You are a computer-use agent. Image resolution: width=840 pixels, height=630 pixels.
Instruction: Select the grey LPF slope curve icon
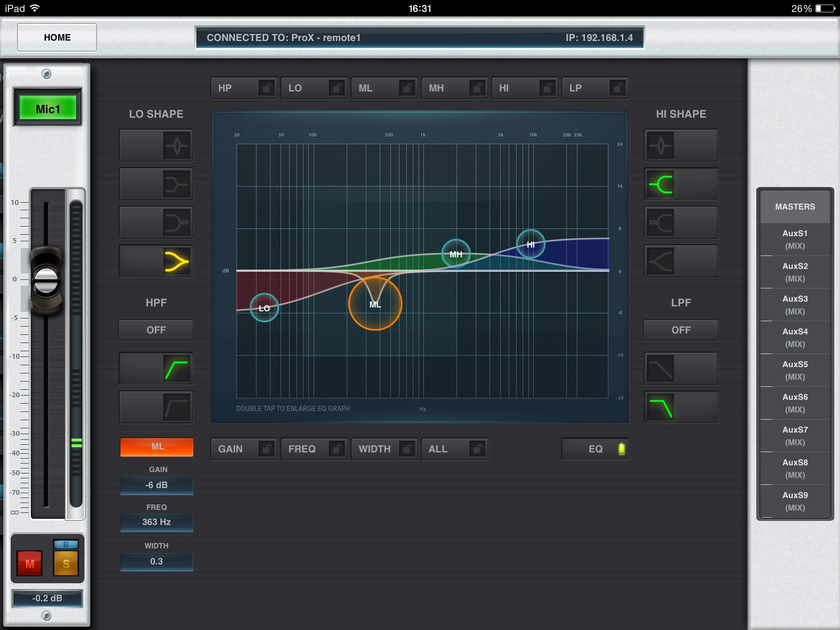click(660, 369)
